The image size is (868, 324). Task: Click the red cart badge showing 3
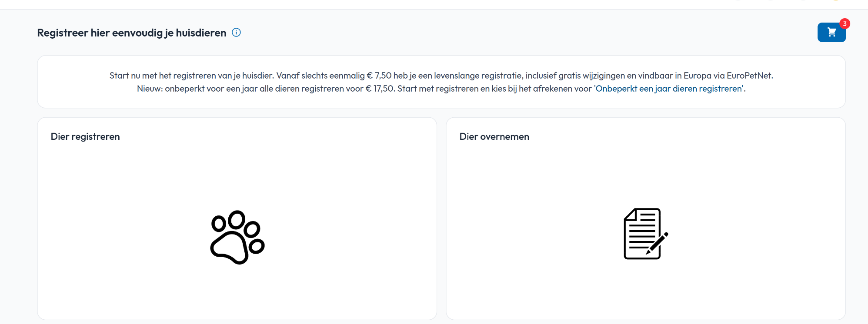pos(845,23)
